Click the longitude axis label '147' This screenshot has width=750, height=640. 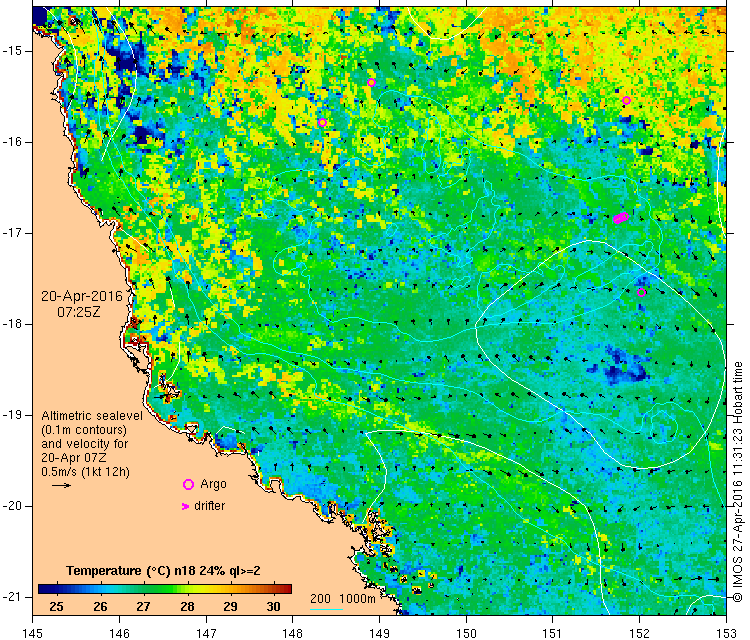click(x=206, y=633)
